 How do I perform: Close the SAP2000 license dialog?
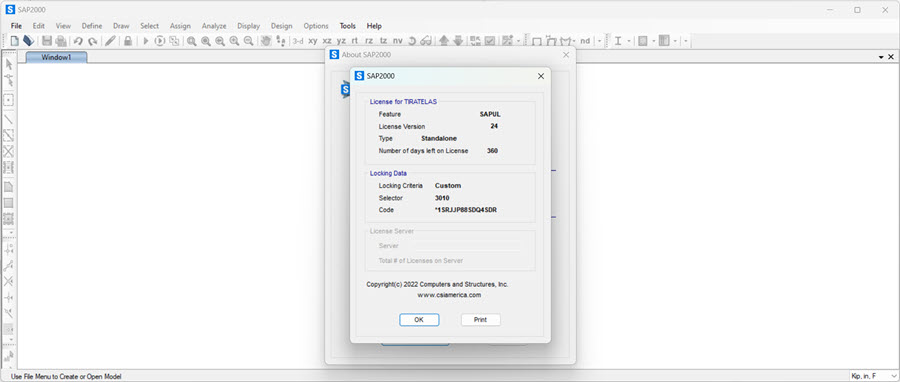541,76
